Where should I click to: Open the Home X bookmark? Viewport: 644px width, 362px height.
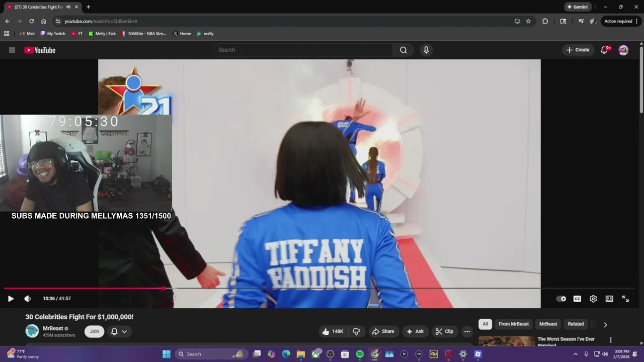(182, 34)
